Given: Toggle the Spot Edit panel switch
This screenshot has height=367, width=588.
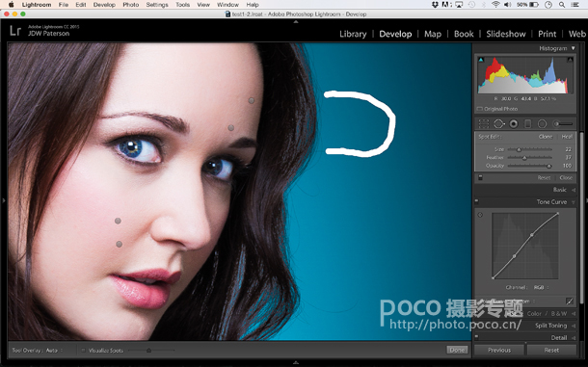Looking at the screenshot, I should [480, 177].
